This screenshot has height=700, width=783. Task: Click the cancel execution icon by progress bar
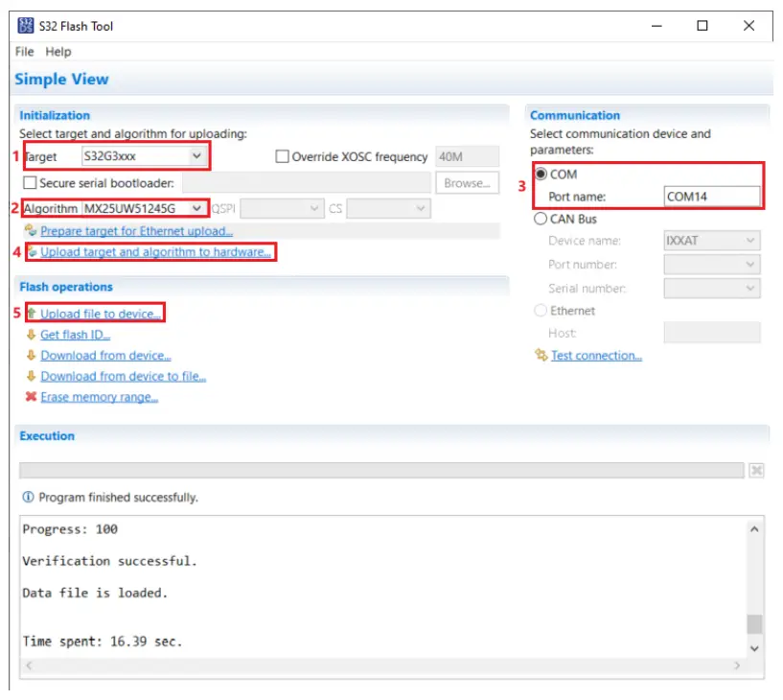[x=756, y=470]
